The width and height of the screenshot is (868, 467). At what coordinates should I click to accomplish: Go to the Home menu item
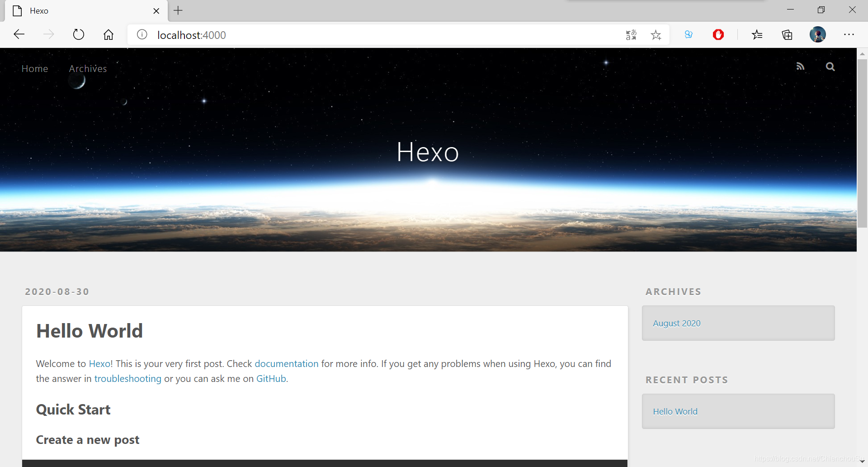(x=35, y=69)
